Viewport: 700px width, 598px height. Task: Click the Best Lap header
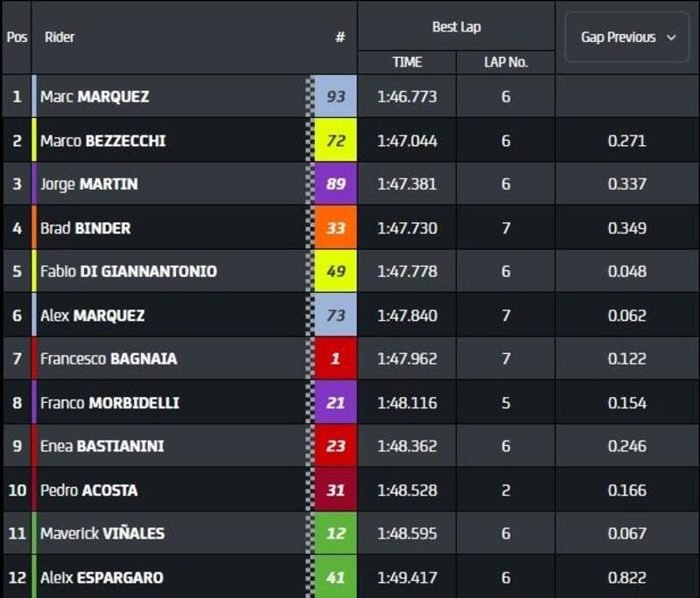pos(456,26)
